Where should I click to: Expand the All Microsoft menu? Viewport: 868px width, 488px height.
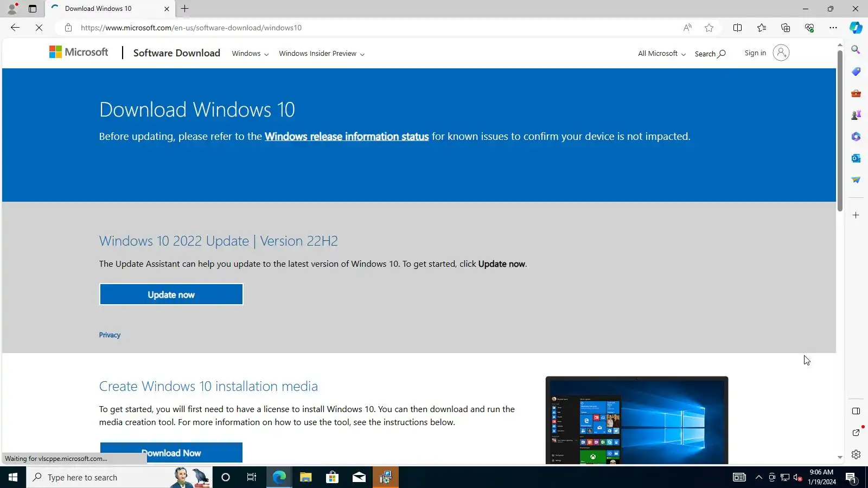click(x=662, y=54)
